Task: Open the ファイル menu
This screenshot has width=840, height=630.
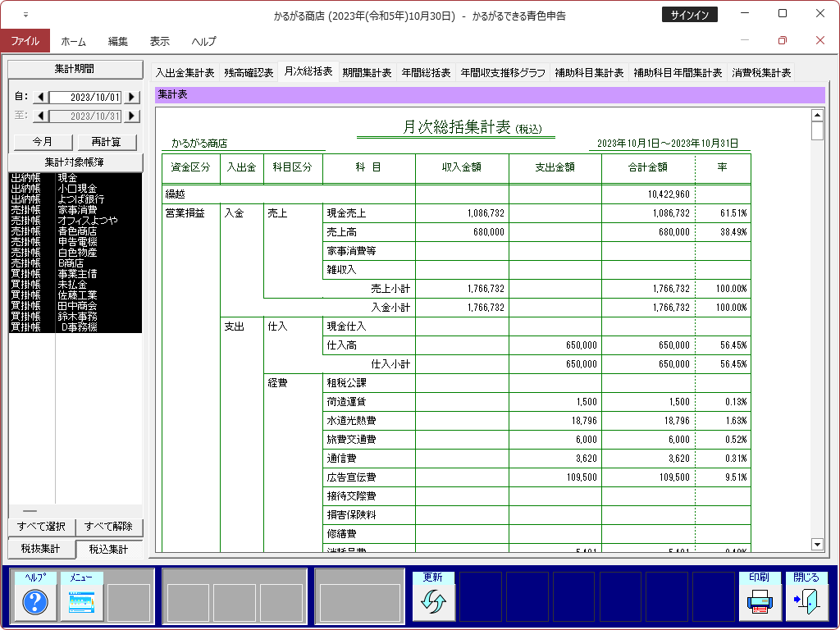Action: pyautogui.click(x=25, y=41)
